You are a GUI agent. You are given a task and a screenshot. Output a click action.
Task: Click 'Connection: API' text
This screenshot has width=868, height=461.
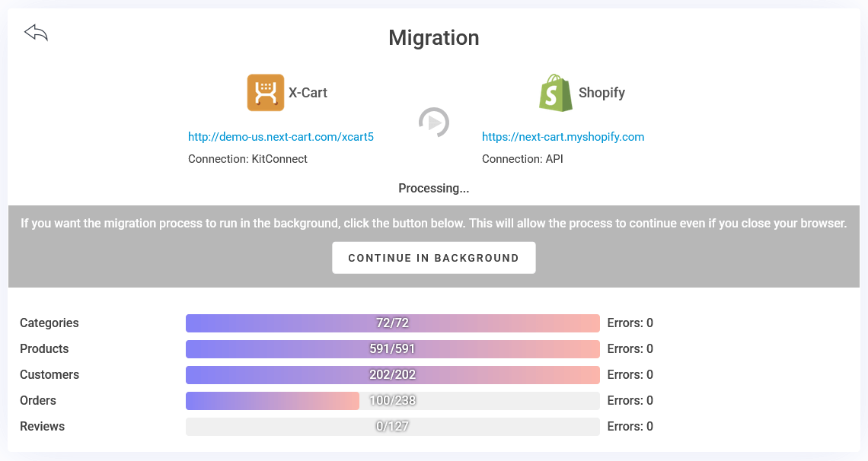click(x=522, y=159)
